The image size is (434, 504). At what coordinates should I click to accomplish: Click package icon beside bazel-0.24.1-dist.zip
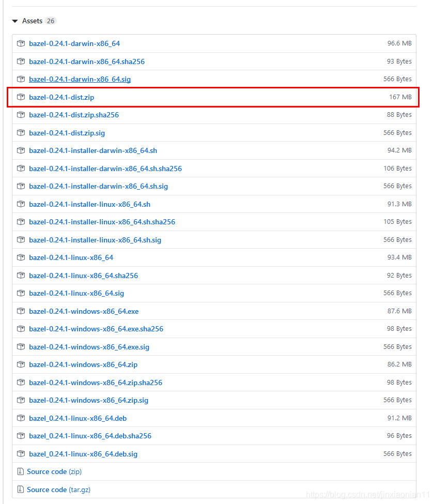coord(21,97)
